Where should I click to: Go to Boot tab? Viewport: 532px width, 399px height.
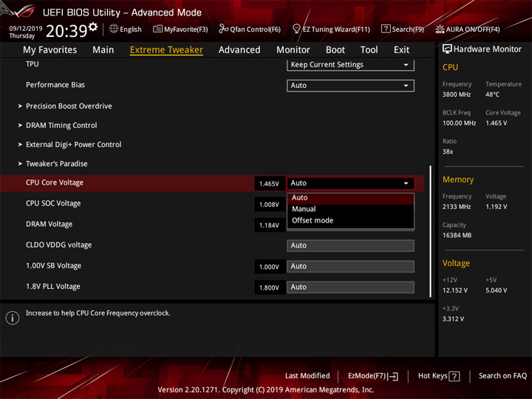coord(335,50)
